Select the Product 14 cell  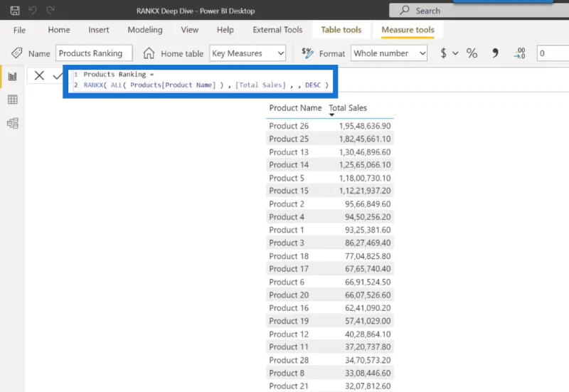point(289,165)
